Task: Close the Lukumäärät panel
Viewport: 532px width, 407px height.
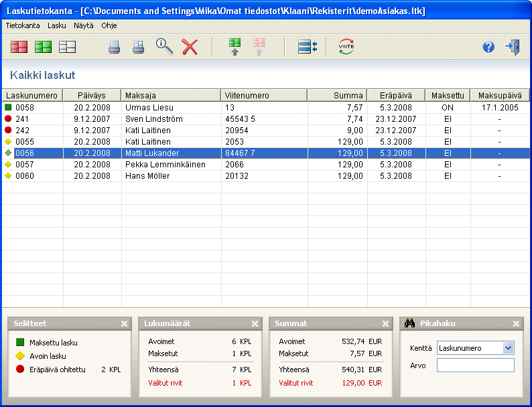Action: point(255,323)
